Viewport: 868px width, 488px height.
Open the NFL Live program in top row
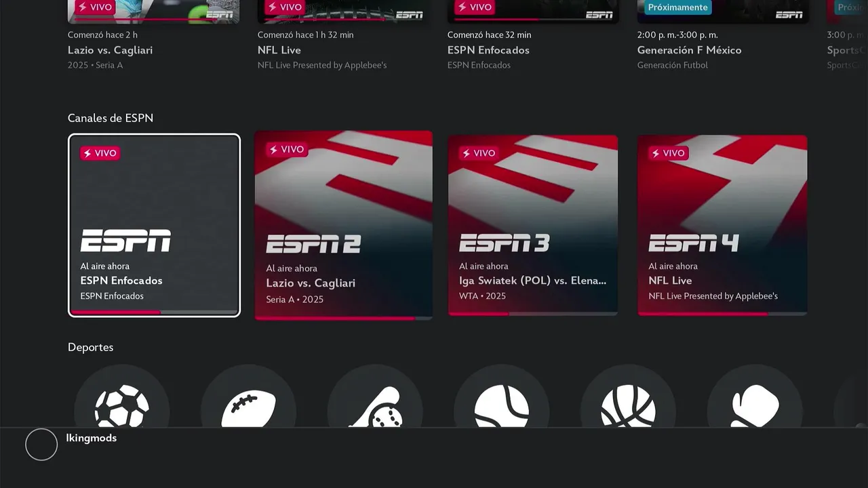pyautogui.click(x=343, y=35)
